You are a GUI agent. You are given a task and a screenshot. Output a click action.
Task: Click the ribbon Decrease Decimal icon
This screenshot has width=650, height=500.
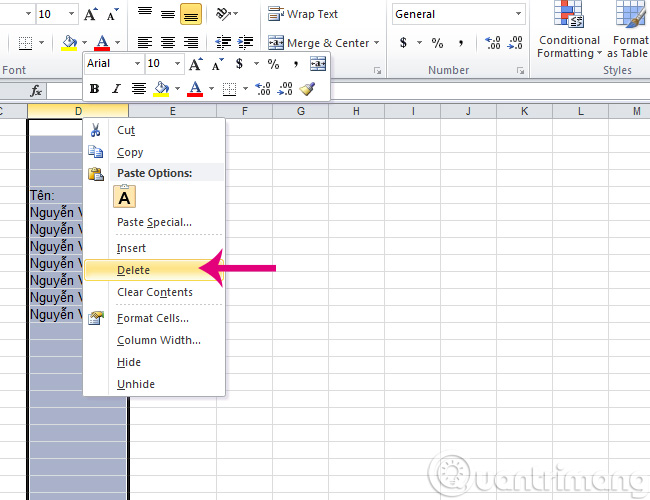(x=515, y=43)
